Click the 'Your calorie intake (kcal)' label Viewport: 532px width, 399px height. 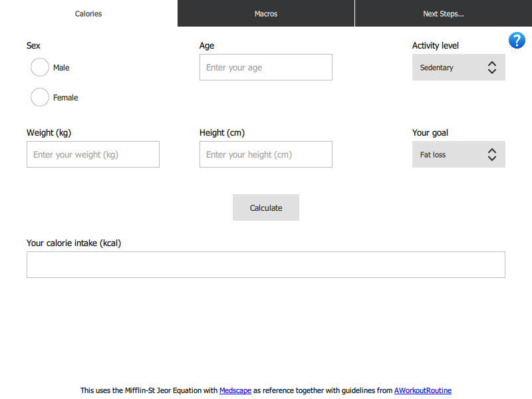click(74, 243)
